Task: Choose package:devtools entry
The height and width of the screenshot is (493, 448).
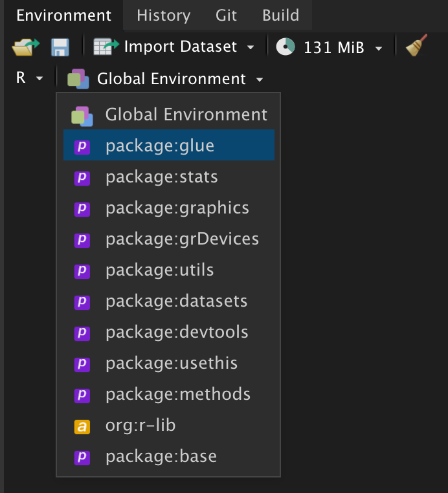Action: (169, 332)
